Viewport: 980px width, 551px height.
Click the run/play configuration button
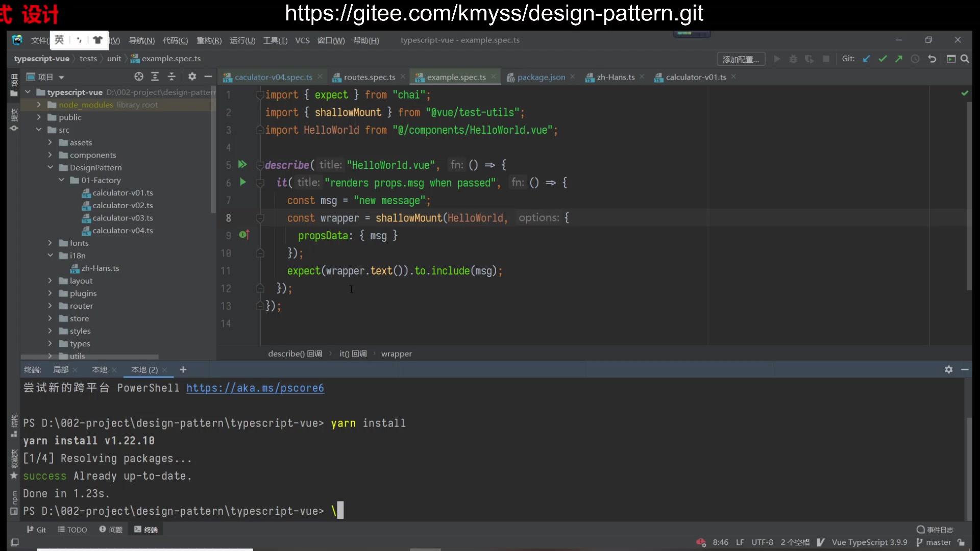pos(777,59)
